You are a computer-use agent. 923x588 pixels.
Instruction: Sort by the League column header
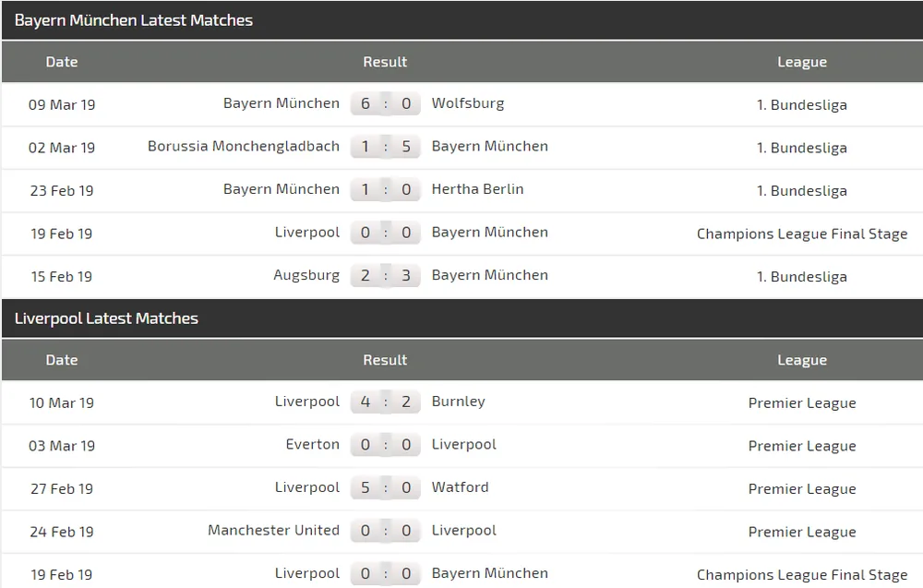point(802,62)
